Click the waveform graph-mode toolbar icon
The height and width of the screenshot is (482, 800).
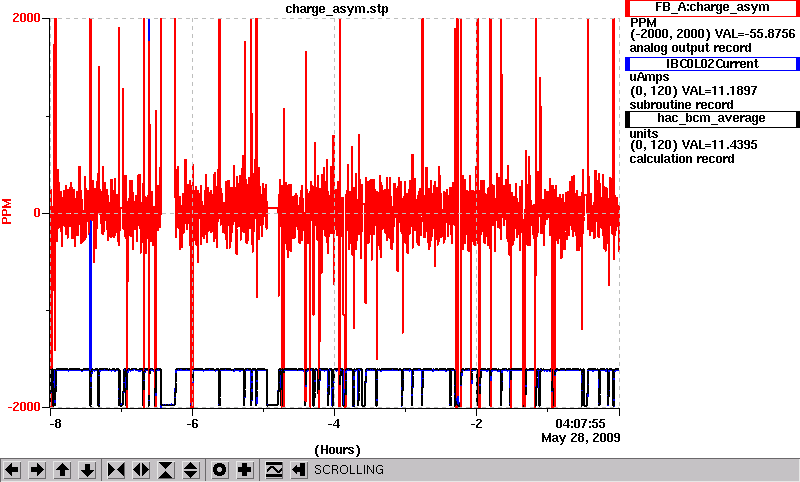point(274,469)
